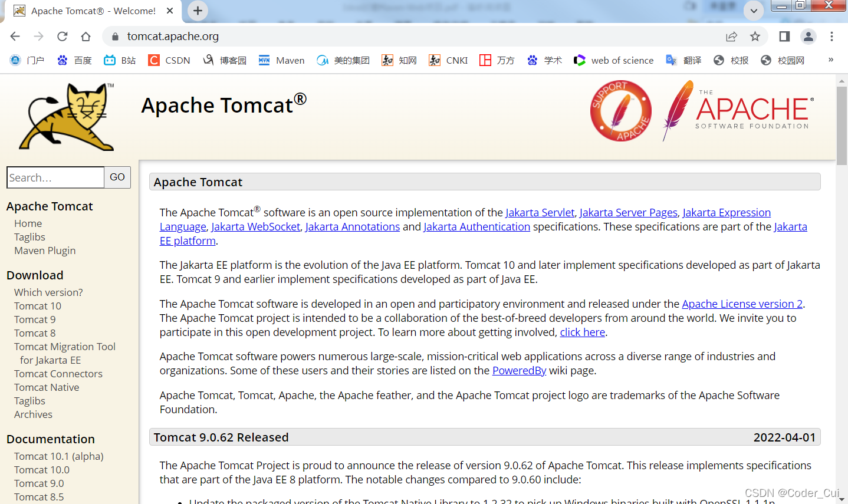
Task: Open Tomcat 9.0 documentation
Action: point(39,483)
